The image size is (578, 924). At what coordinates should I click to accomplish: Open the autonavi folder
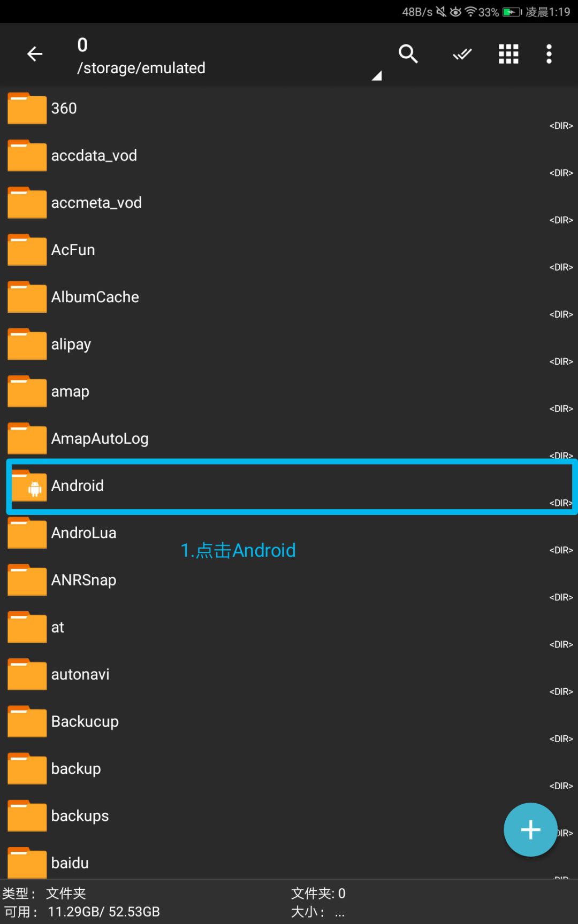pos(80,675)
